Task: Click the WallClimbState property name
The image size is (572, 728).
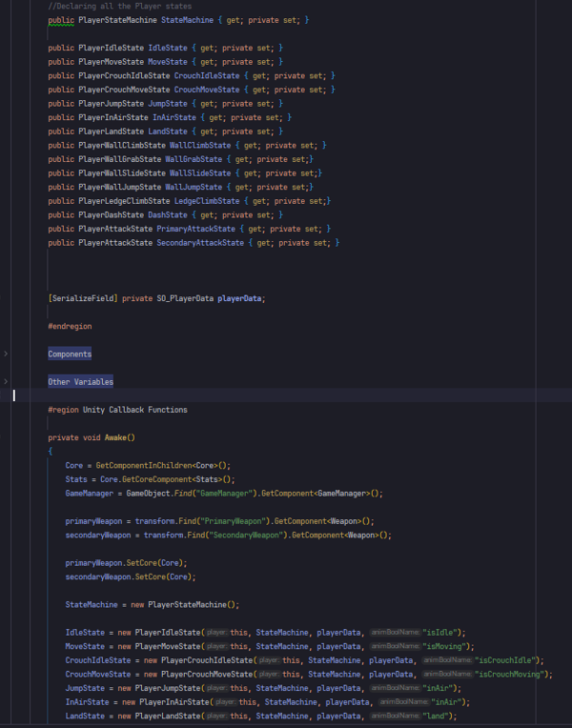Action: coord(200,146)
